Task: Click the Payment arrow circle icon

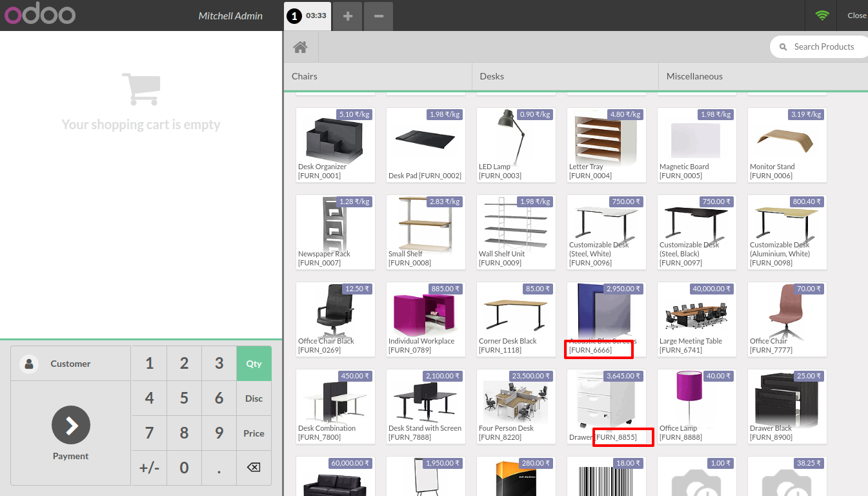Action: [71, 425]
